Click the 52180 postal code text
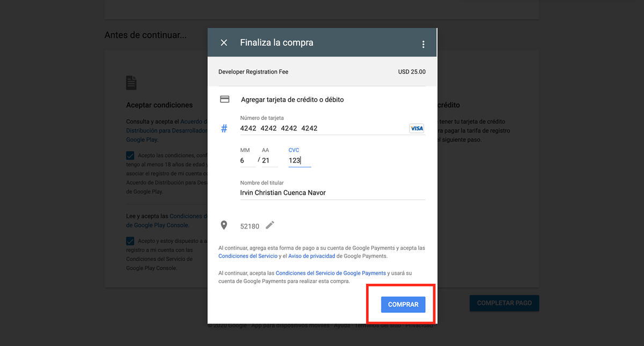Image resolution: width=644 pixels, height=346 pixels. pyautogui.click(x=250, y=226)
